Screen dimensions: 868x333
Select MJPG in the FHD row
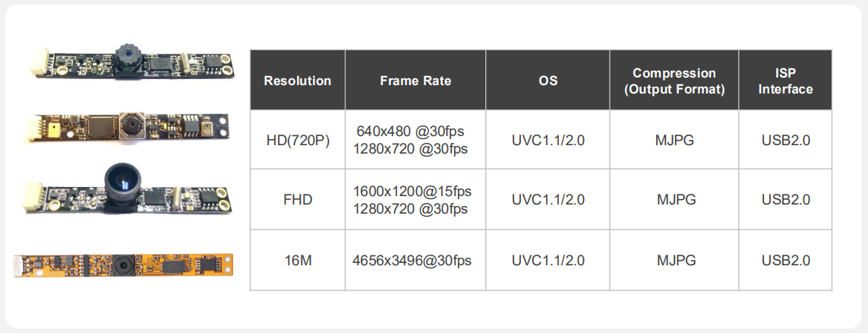(676, 200)
